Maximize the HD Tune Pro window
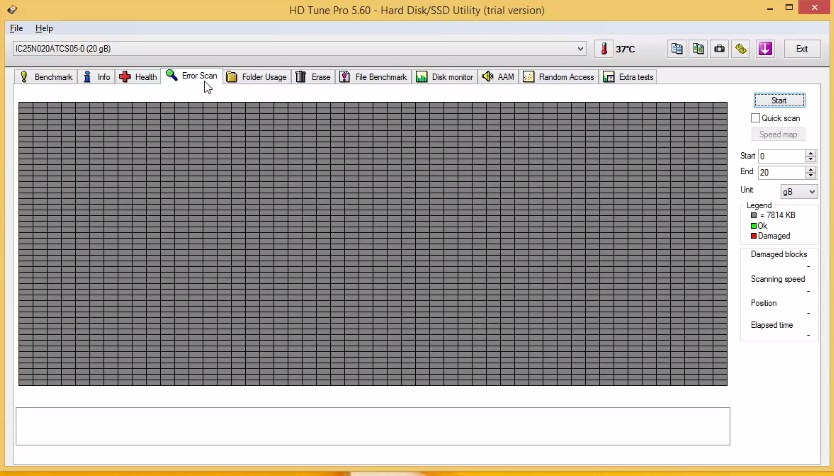834x476 pixels. (789, 8)
